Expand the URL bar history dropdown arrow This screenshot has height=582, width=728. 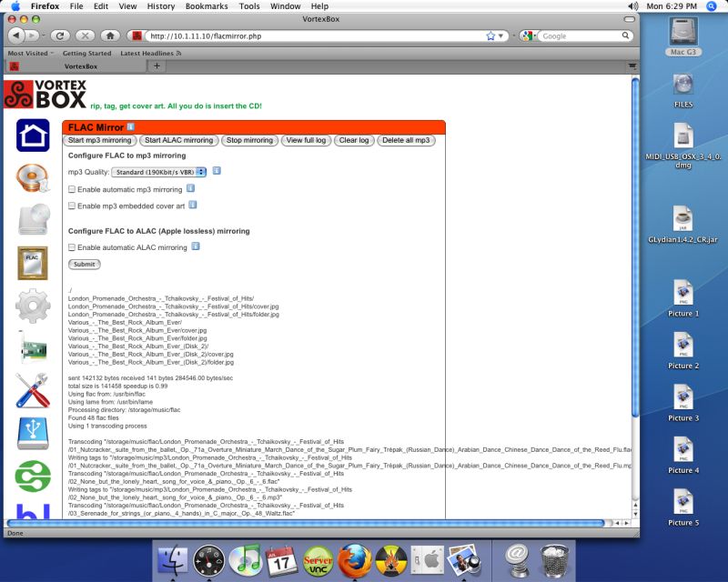click(x=500, y=35)
